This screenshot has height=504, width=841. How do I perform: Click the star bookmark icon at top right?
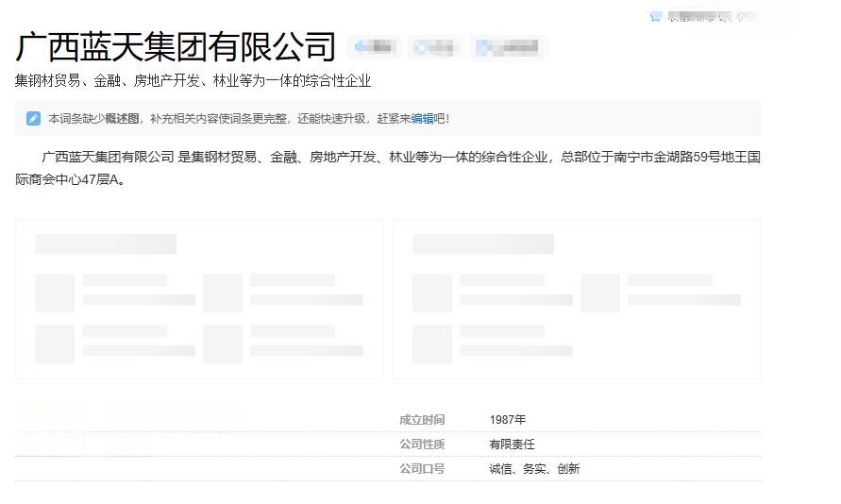pos(655,17)
